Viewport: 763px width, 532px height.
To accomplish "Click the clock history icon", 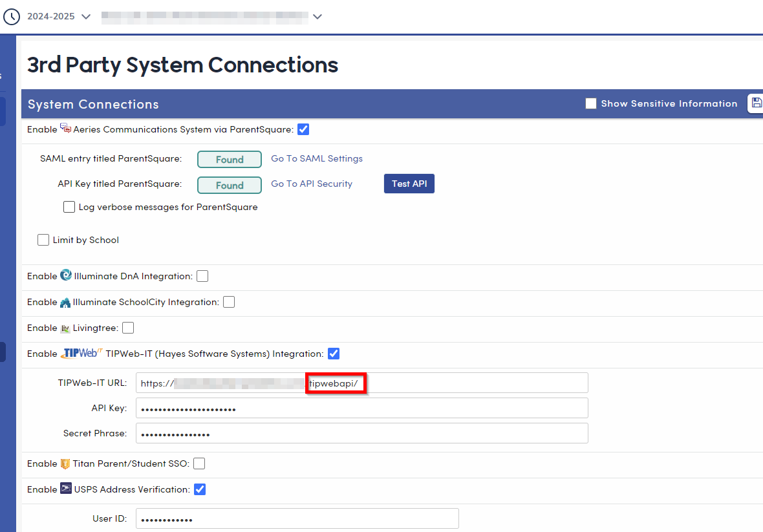I will pyautogui.click(x=12, y=16).
